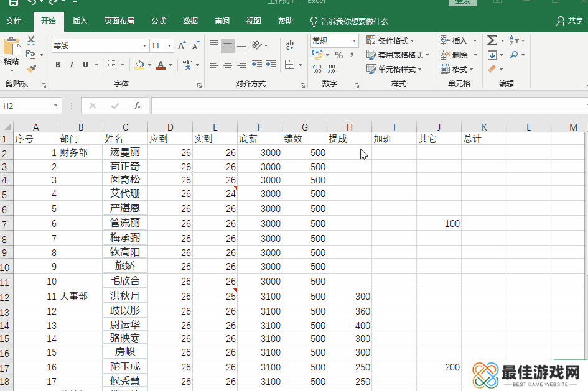The height and width of the screenshot is (391, 588).
Task: Click the Merge and Center icon
Action: coord(289,65)
